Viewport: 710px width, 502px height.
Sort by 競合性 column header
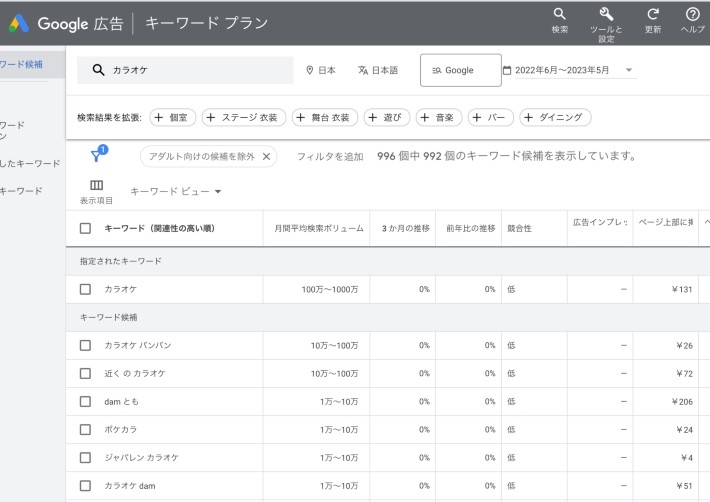(x=519, y=228)
